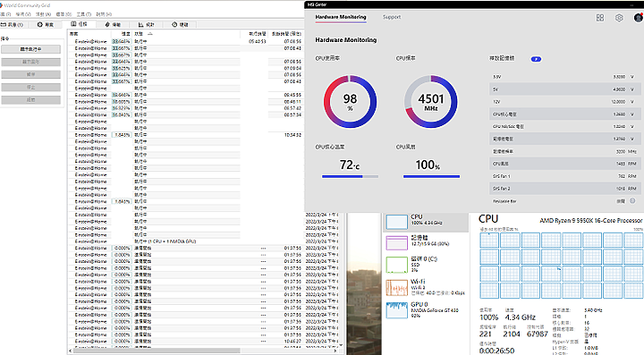Select Disk 0 (C:) SSD in Task Manager
This screenshot has height=355, width=644.
pyautogui.click(x=426, y=265)
